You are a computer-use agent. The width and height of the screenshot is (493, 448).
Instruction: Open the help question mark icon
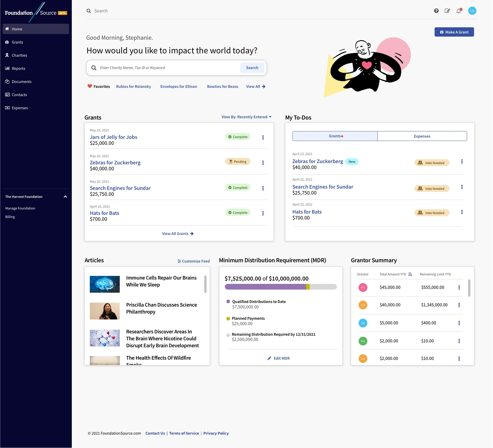436,11
